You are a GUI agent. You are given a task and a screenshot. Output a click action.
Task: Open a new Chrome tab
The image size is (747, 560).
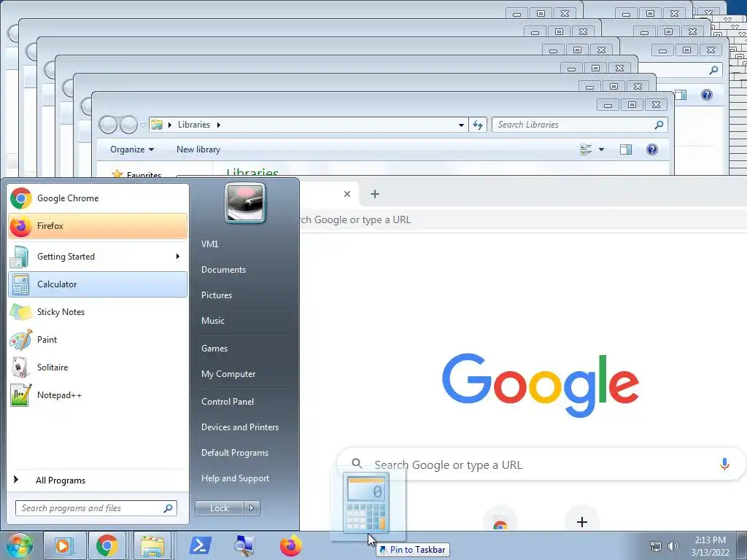(x=375, y=194)
